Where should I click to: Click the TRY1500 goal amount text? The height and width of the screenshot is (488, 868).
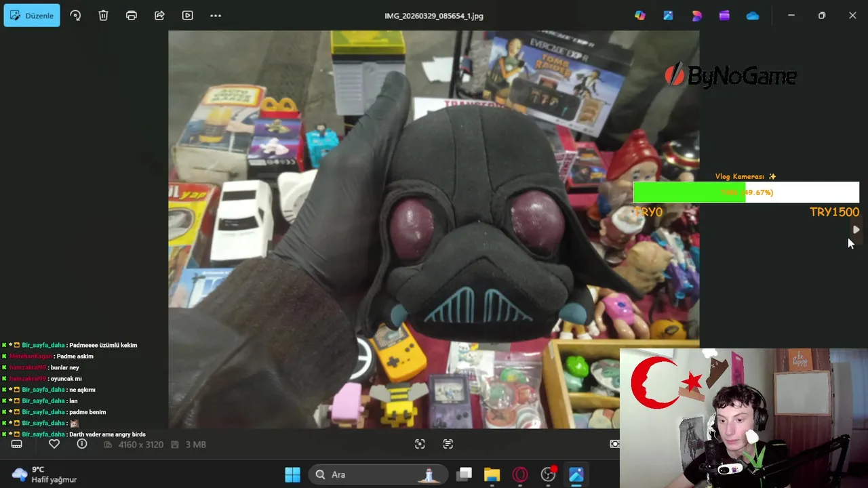pyautogui.click(x=834, y=212)
